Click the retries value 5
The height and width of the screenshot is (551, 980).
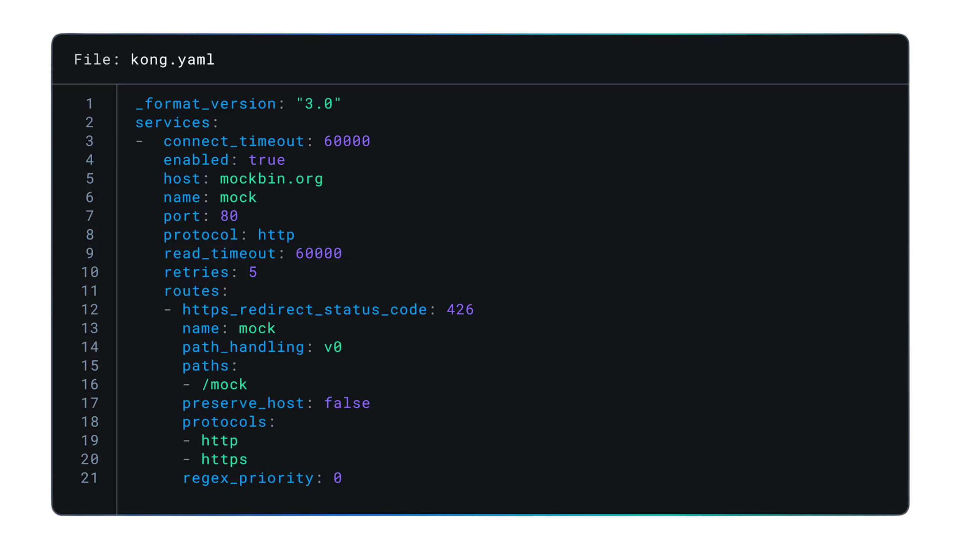pyautogui.click(x=253, y=272)
